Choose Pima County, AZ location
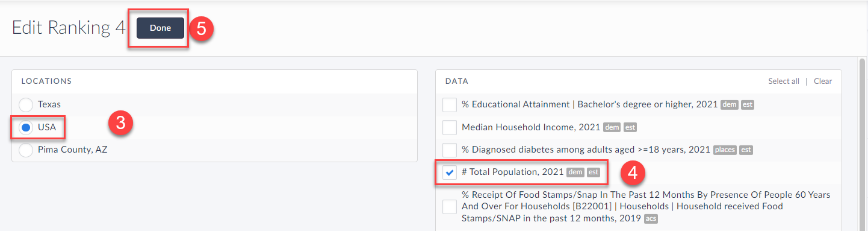 (26, 150)
